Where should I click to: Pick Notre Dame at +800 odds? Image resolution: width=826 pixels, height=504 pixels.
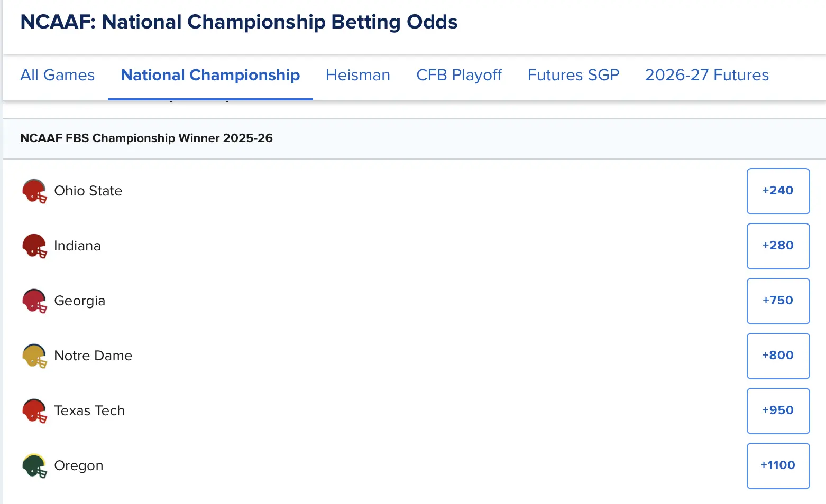pos(778,356)
